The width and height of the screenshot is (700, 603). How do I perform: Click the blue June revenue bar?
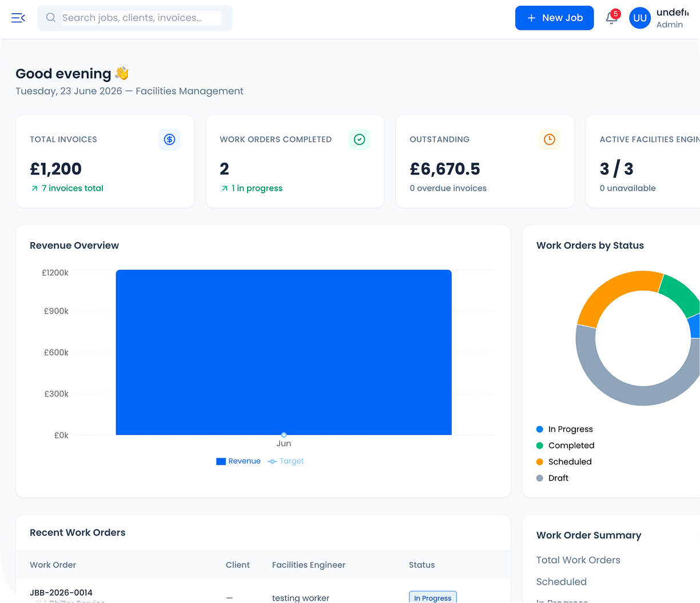coord(284,352)
